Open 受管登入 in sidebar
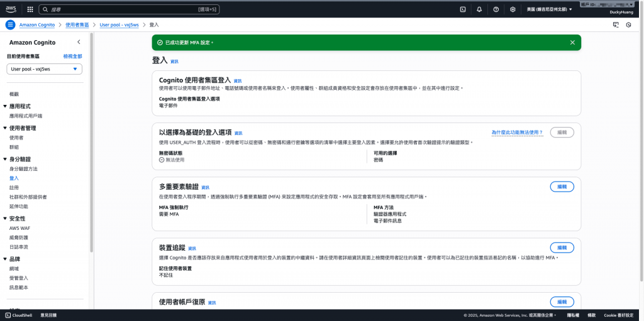The image size is (644, 321). 19,278
